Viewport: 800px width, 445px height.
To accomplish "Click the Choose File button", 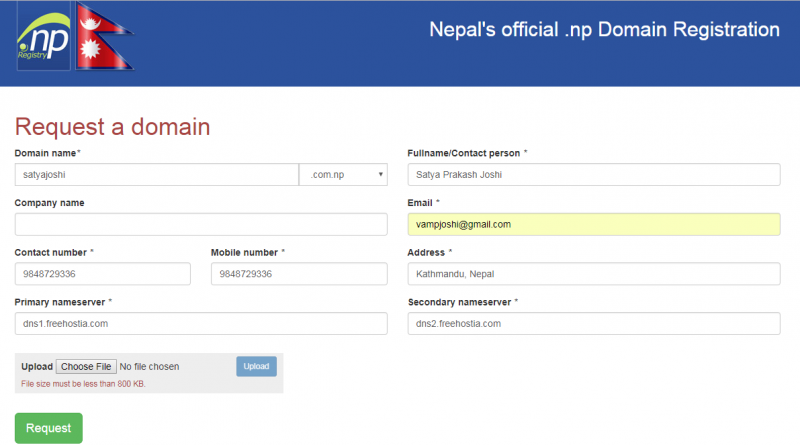I will coord(86,366).
